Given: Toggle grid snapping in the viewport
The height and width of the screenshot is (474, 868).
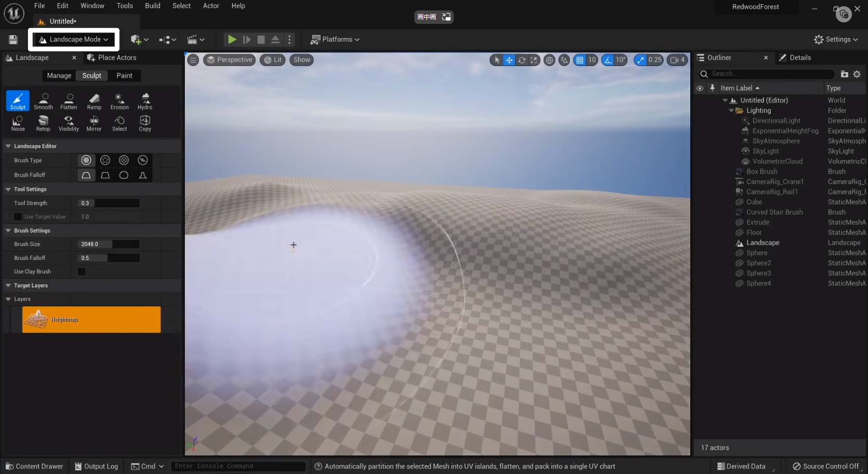Looking at the screenshot, I should 580,60.
